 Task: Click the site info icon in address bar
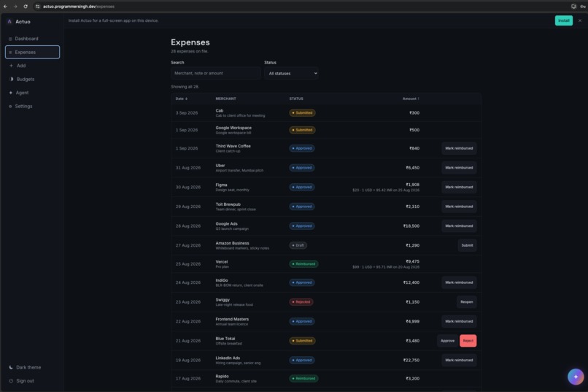click(x=37, y=7)
